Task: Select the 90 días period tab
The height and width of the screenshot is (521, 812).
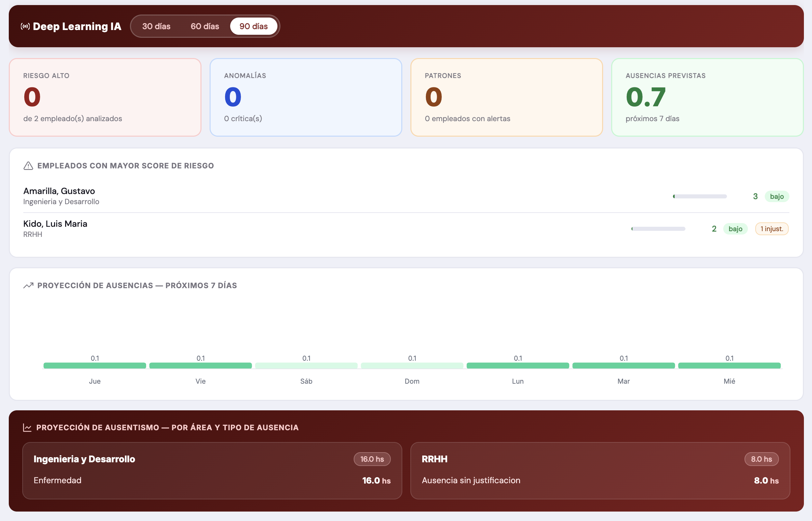Action: click(254, 26)
